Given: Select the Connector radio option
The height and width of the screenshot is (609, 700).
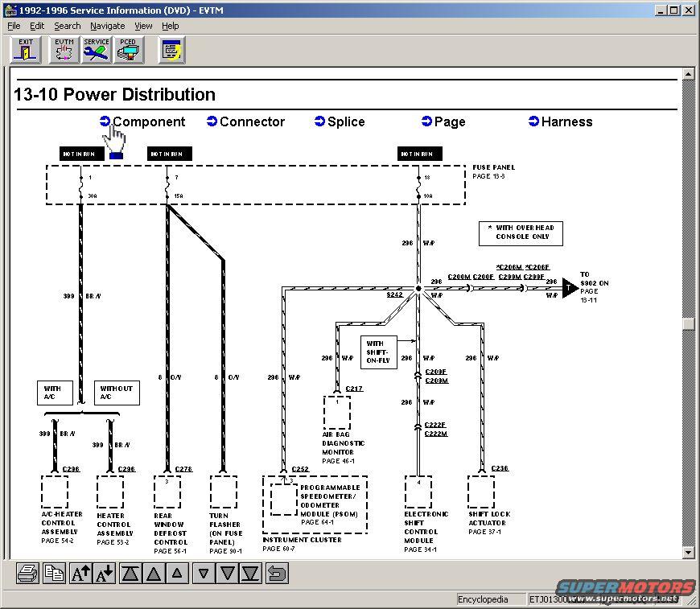Looking at the screenshot, I should 212,121.
